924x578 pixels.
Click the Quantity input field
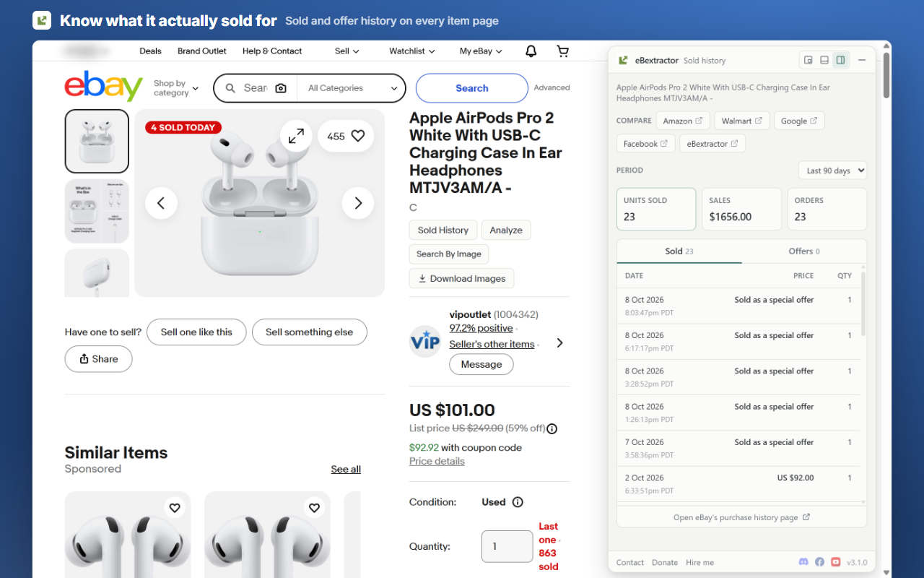click(507, 546)
